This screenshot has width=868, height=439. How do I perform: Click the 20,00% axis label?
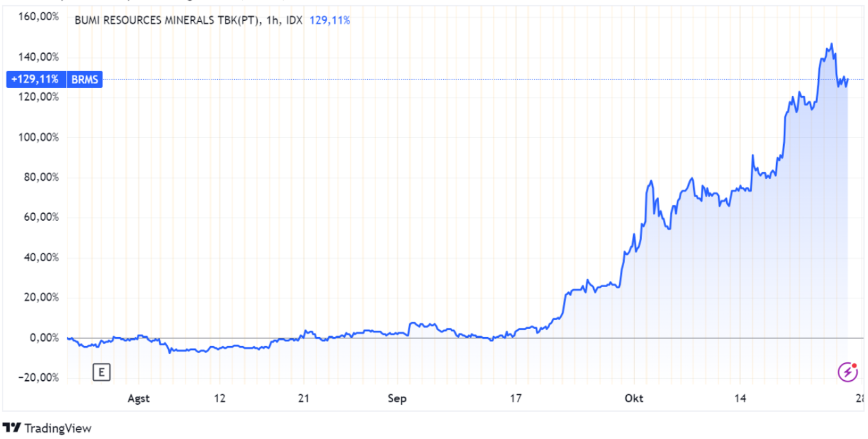click(41, 297)
